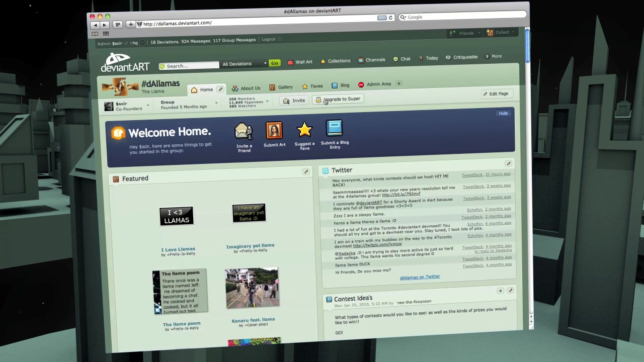
Task: Click the 1P toolbar button
Action: click(117, 24)
